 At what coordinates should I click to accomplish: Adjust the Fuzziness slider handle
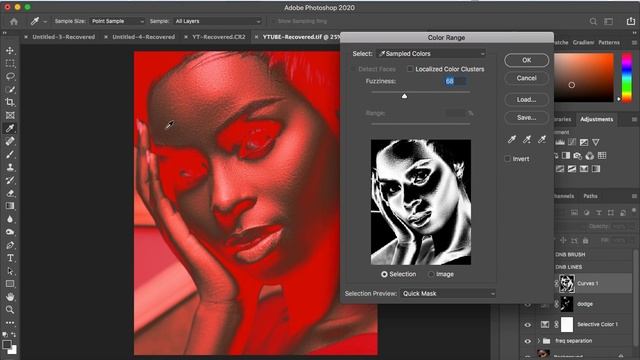pyautogui.click(x=404, y=96)
